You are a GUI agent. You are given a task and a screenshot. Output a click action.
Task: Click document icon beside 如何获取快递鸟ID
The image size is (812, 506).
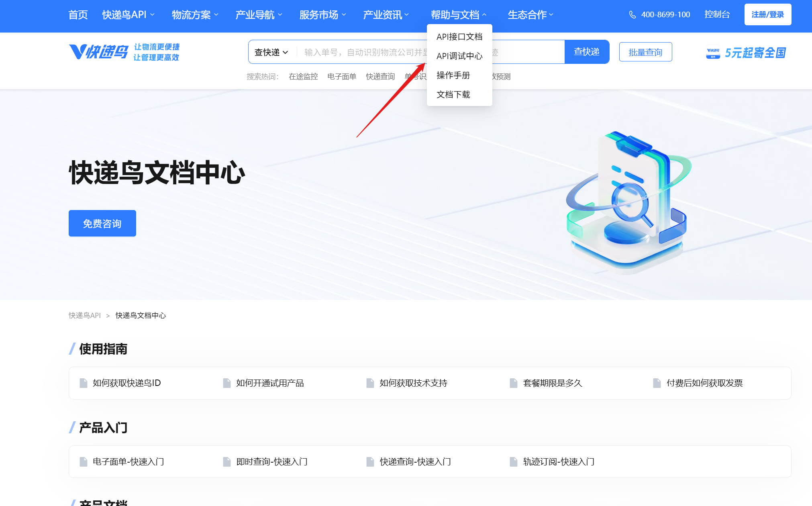(84, 383)
